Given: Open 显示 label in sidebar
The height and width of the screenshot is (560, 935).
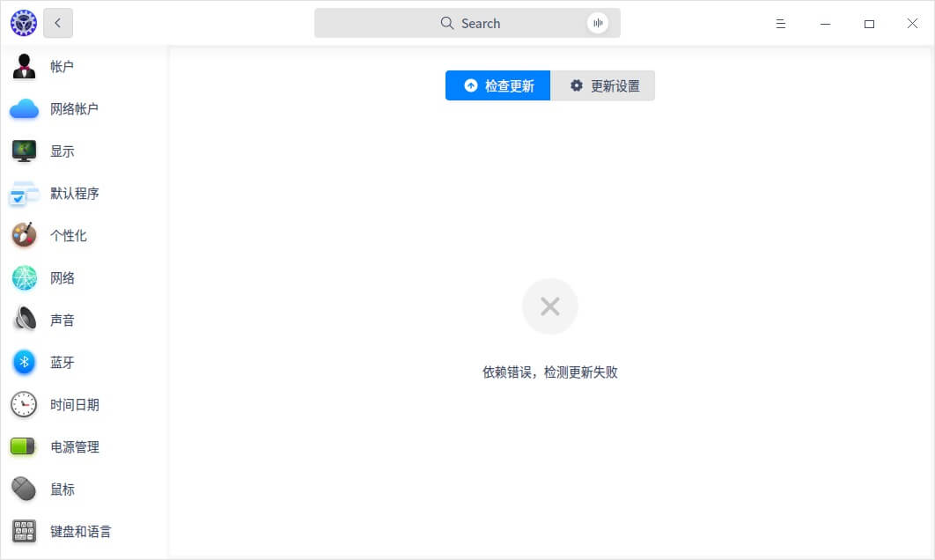Looking at the screenshot, I should 62,151.
